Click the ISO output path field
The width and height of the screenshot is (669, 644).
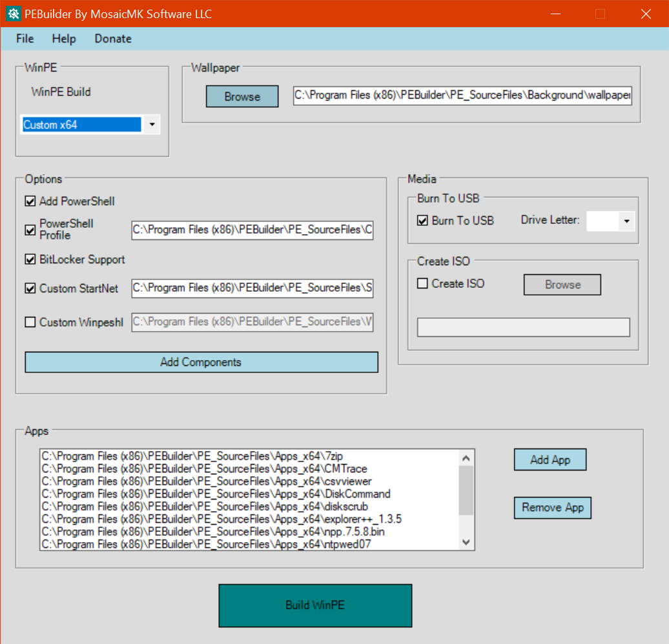click(x=524, y=327)
